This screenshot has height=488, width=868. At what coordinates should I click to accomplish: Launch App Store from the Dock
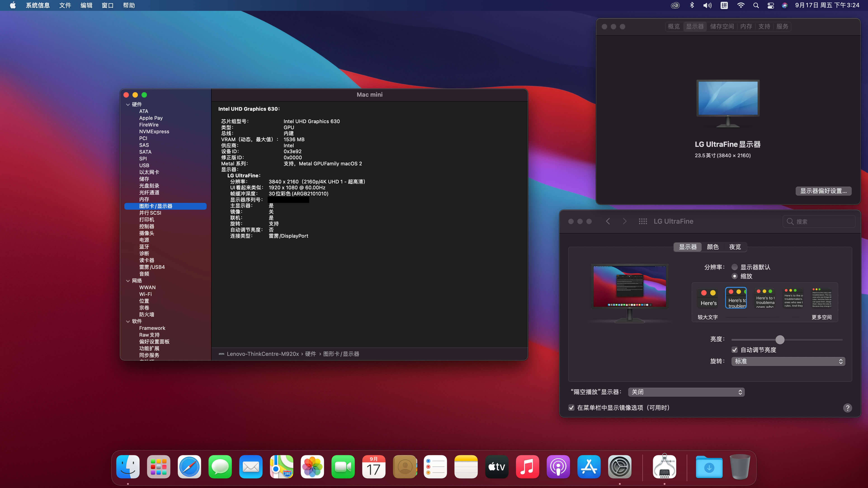pos(589,467)
